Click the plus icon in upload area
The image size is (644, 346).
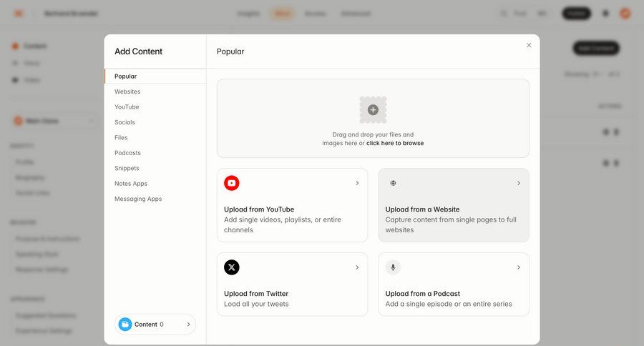(x=373, y=109)
